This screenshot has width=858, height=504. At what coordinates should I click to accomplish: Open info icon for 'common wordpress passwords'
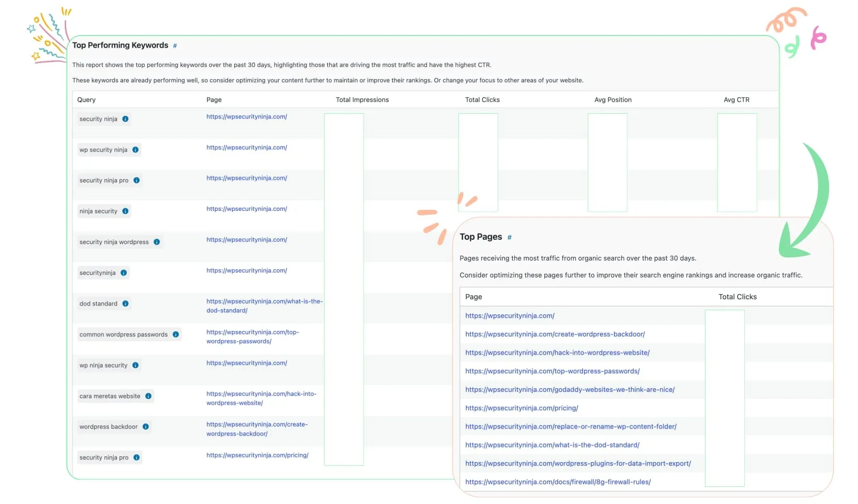pyautogui.click(x=176, y=334)
